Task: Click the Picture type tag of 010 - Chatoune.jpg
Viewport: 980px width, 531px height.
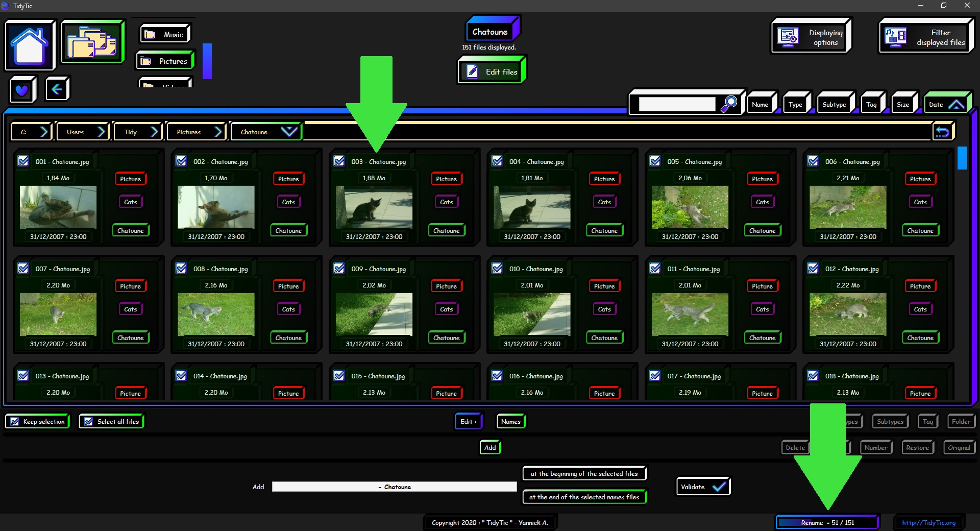Action: 604,286
